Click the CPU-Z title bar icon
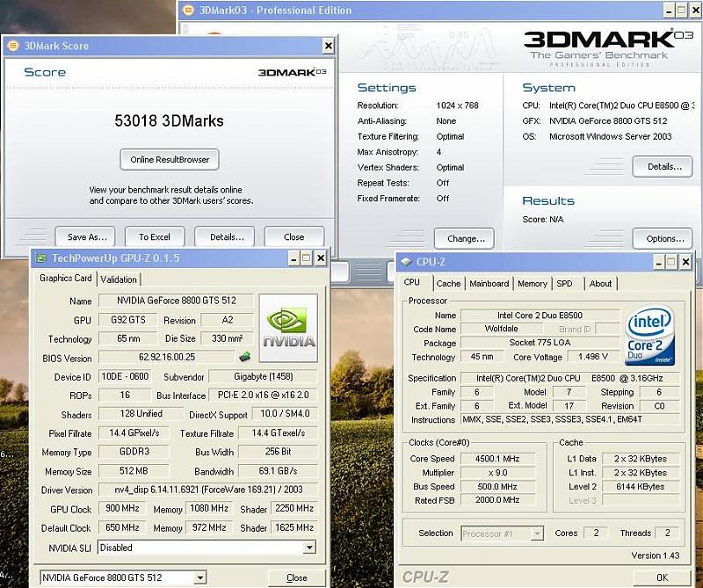This screenshot has width=703, height=588. click(x=406, y=262)
